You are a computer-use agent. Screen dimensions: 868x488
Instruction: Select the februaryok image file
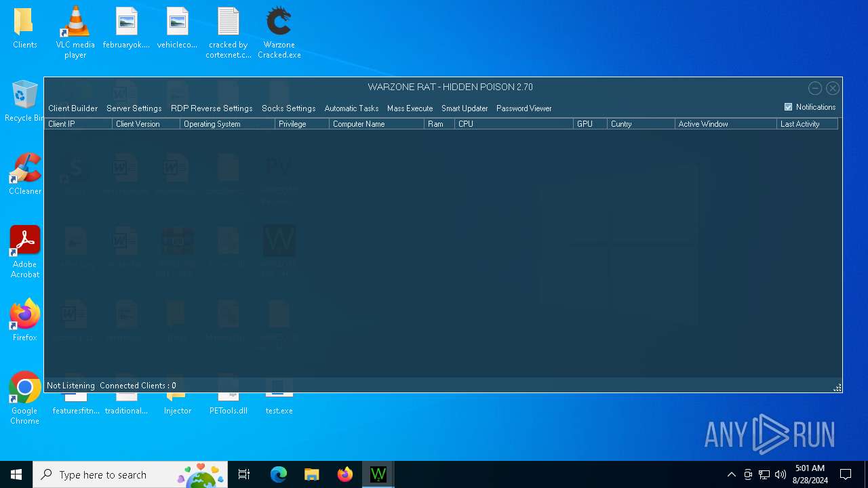tap(126, 28)
